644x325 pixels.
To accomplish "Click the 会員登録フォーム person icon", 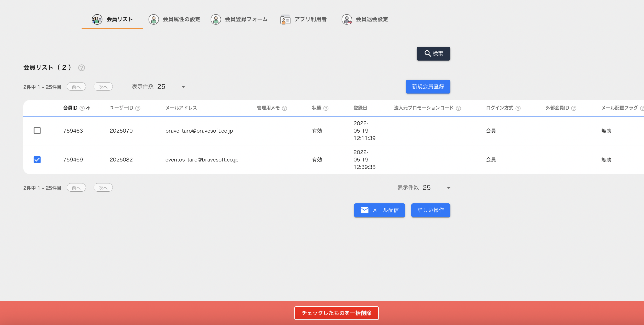I will [216, 19].
